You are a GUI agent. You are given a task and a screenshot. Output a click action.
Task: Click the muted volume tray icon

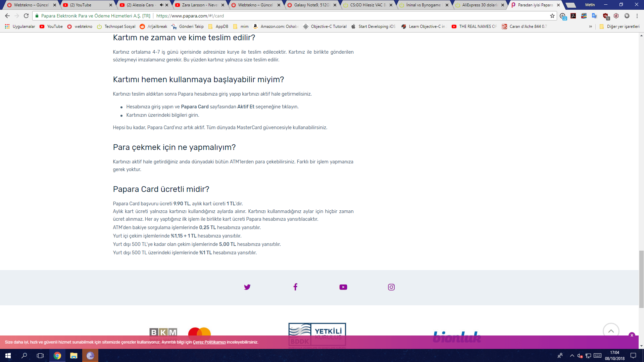click(580, 356)
